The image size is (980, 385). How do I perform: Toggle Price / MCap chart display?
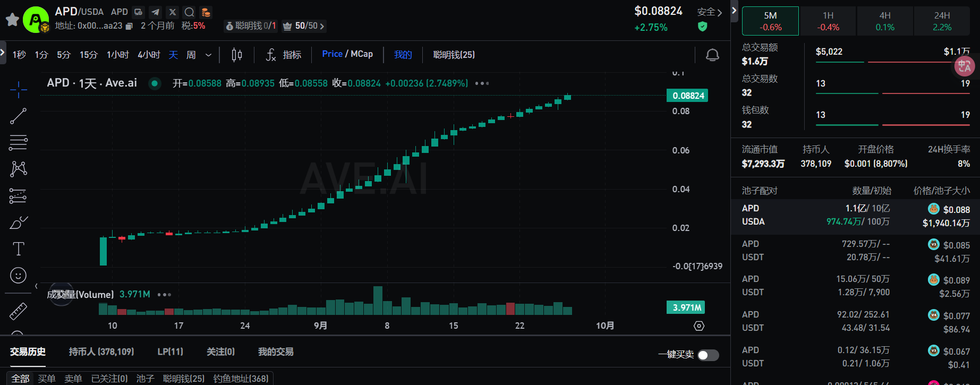[347, 54]
